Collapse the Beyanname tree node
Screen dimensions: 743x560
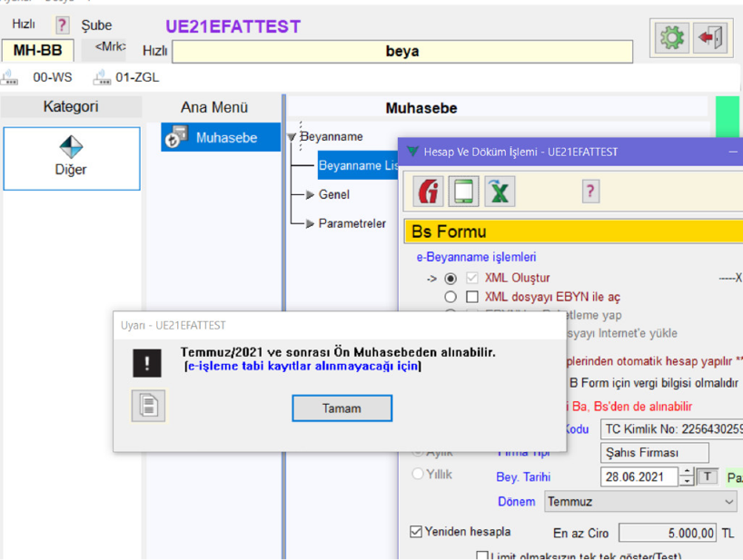(x=292, y=137)
